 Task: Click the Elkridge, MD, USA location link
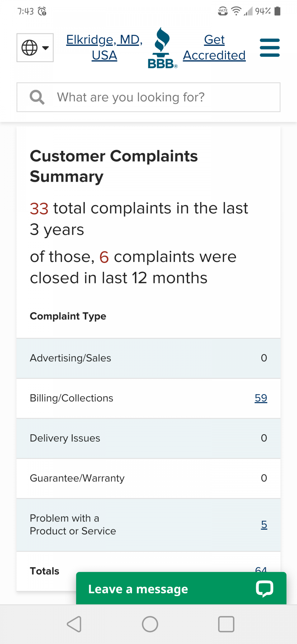104,48
